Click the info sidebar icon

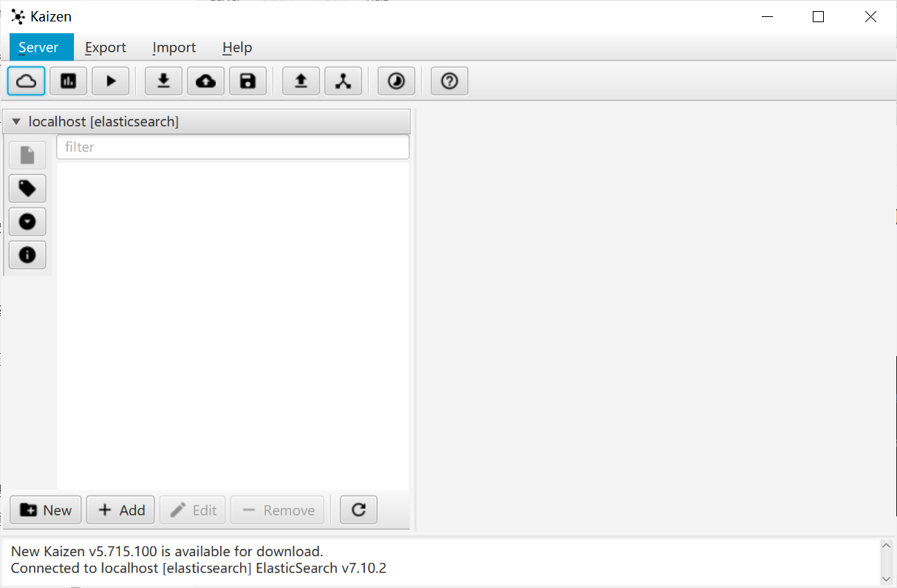coord(27,255)
